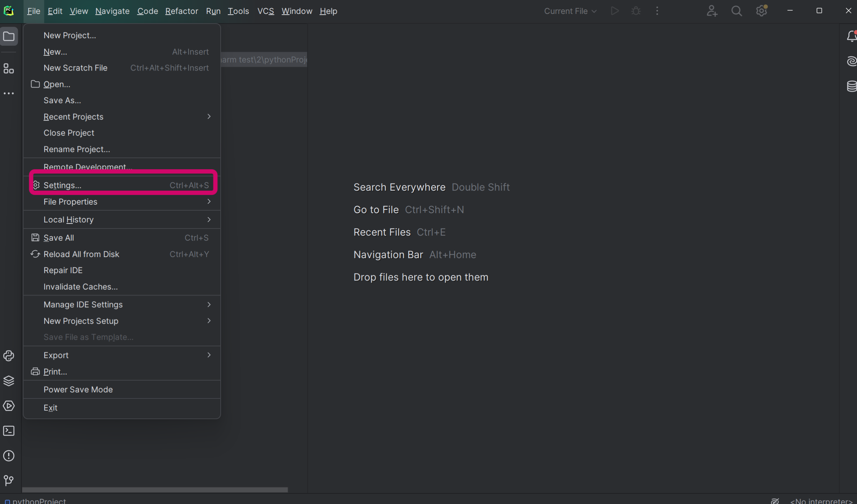Screen dimensions: 857x504
Task: Open the Services tool window
Action: [x=9, y=406]
